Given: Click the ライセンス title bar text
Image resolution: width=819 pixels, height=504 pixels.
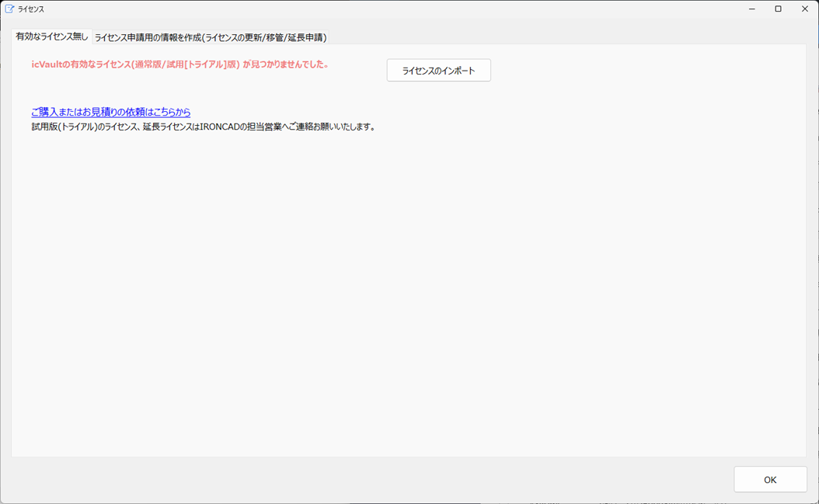Looking at the screenshot, I should click(x=30, y=9).
